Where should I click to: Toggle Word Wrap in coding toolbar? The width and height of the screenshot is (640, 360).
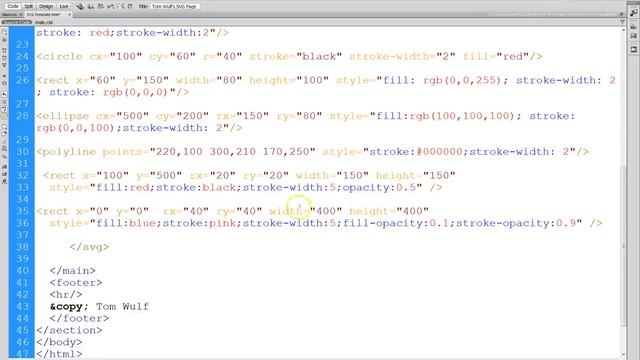(x=4, y=109)
